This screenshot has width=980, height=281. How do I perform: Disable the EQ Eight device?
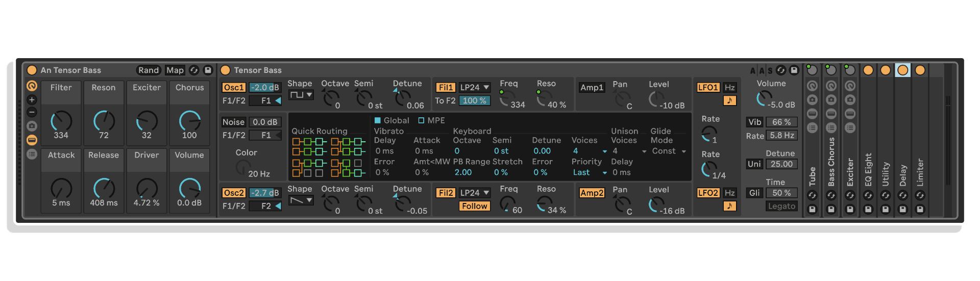[868, 70]
